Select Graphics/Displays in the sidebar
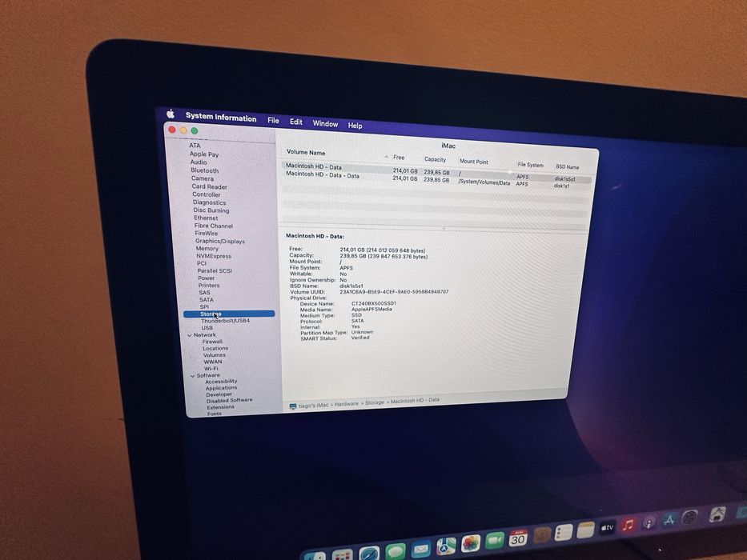Screen dimensions: 747x560 point(219,242)
